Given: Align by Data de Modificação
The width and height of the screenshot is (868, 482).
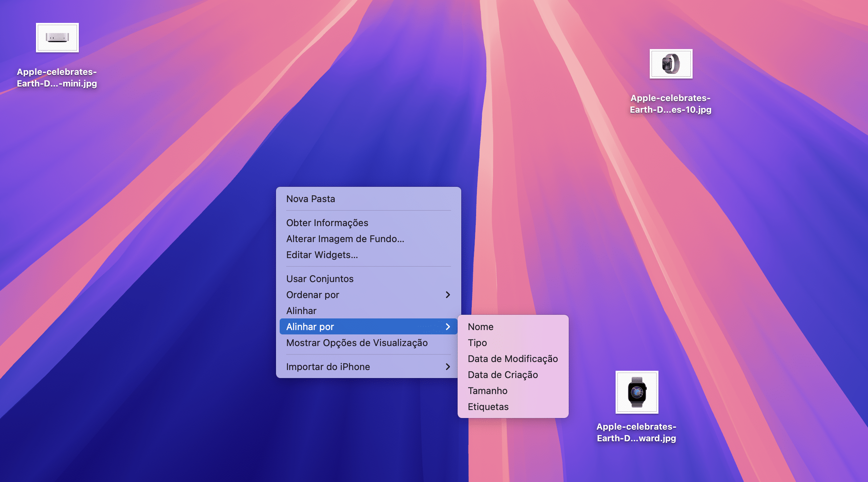Looking at the screenshot, I should coord(513,359).
